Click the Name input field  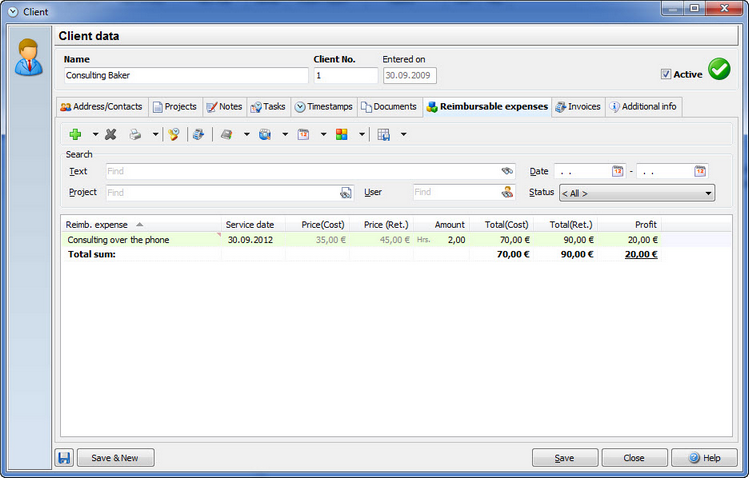(186, 75)
